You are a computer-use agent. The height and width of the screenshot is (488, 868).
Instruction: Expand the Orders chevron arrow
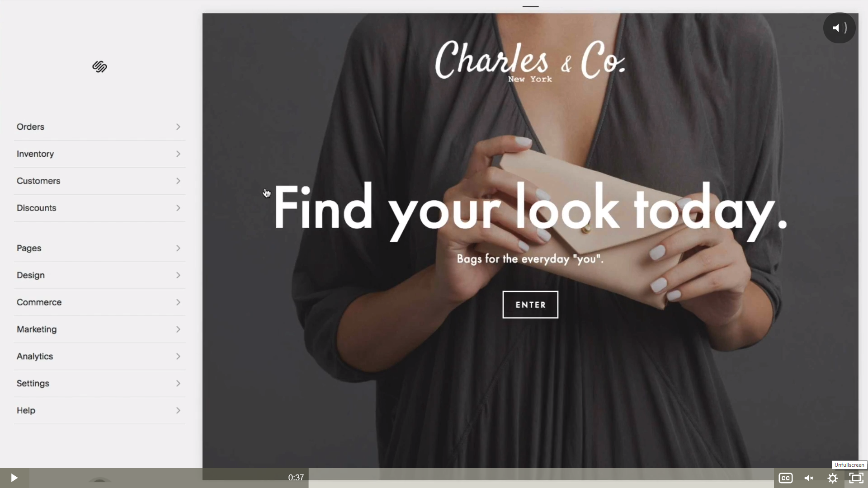178,127
